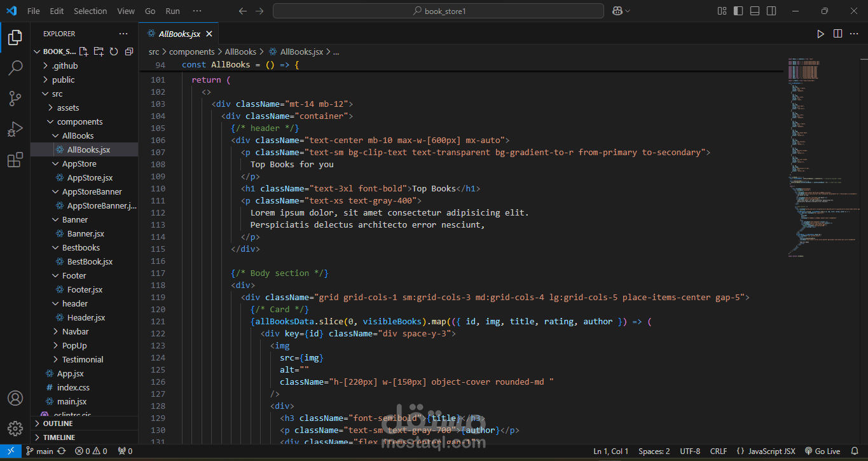Viewport: 868px width, 461px height.
Task: Toggle the primary sidebar layout button
Action: coord(738,11)
